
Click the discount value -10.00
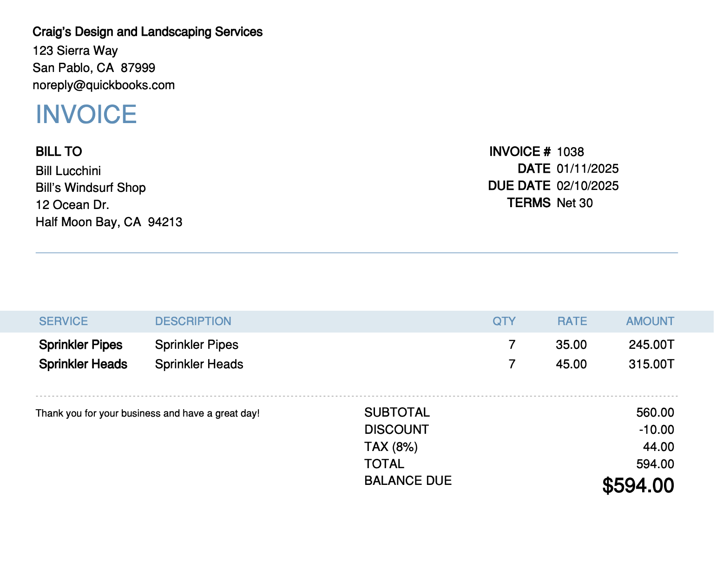656,430
